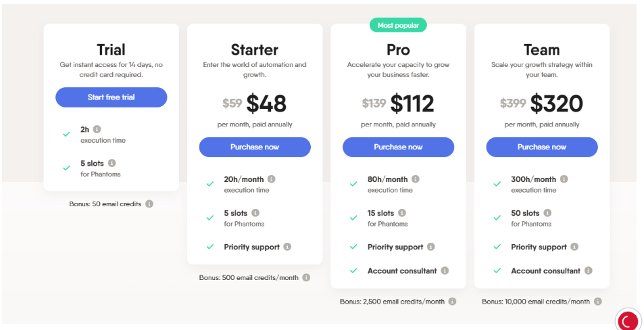Open the red chat widget in corner

[x=629, y=321]
